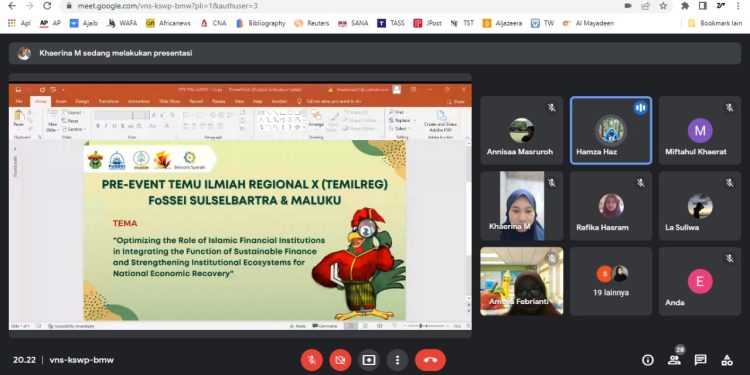Select Miftahul Khaerat's participant tile

point(700,131)
